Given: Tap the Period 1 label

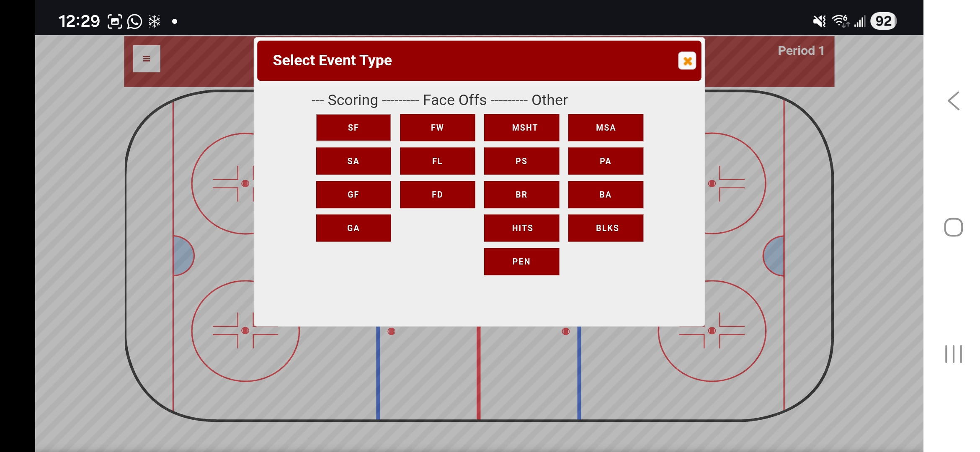Looking at the screenshot, I should click(x=800, y=50).
